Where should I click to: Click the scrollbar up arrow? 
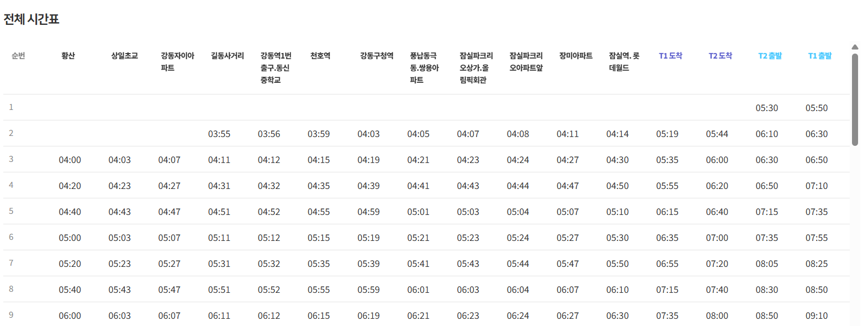tap(855, 47)
